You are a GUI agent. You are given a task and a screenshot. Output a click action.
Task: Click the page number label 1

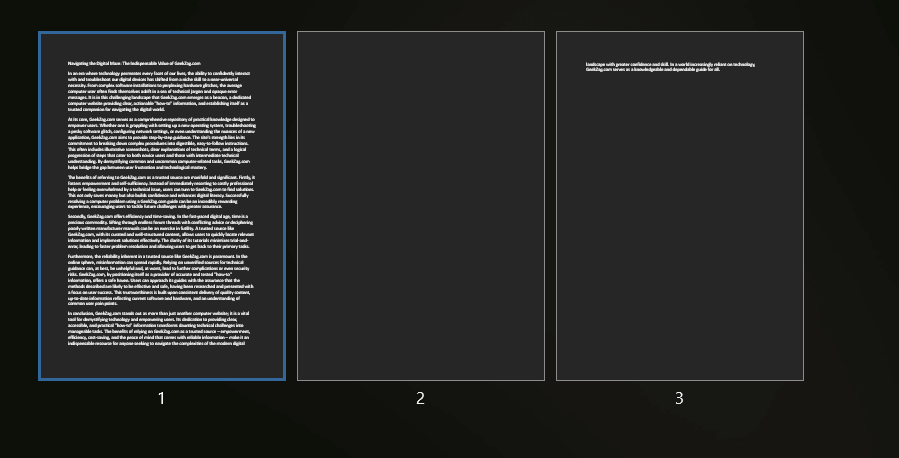click(162, 398)
